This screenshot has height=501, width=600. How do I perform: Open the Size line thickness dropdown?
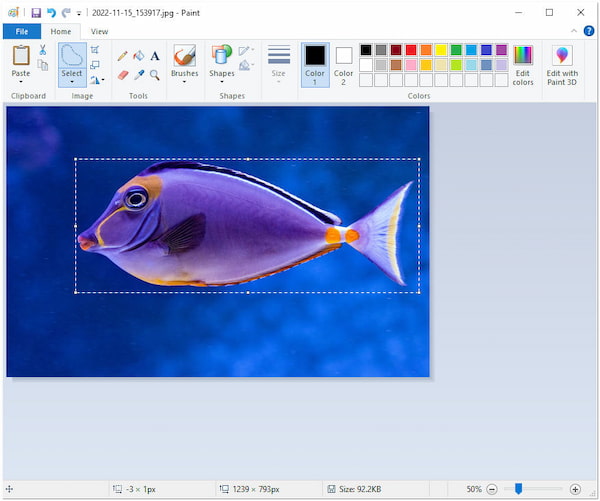(279, 63)
